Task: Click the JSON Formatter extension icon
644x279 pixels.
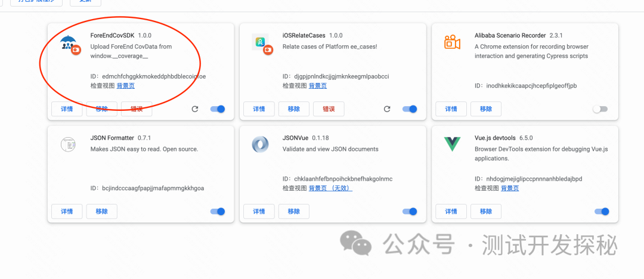Action: coord(68,145)
